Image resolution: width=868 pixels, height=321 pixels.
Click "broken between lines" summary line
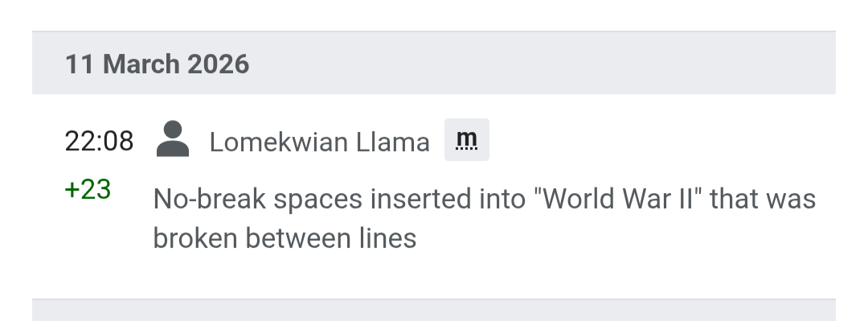285,239
